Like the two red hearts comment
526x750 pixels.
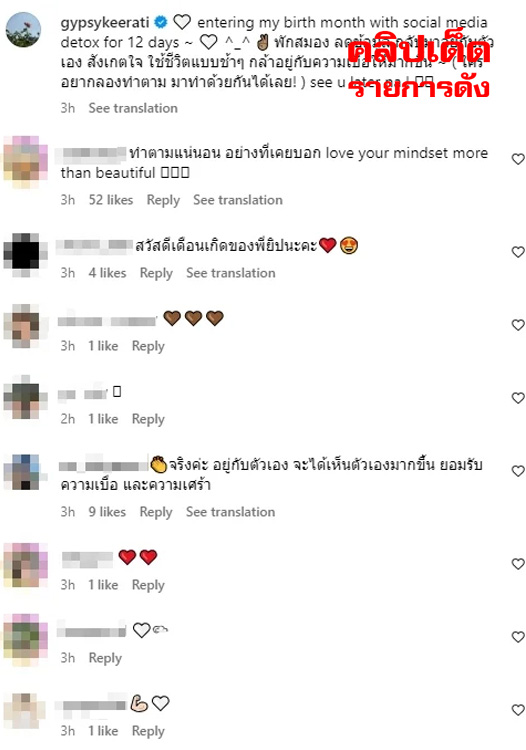tap(518, 564)
